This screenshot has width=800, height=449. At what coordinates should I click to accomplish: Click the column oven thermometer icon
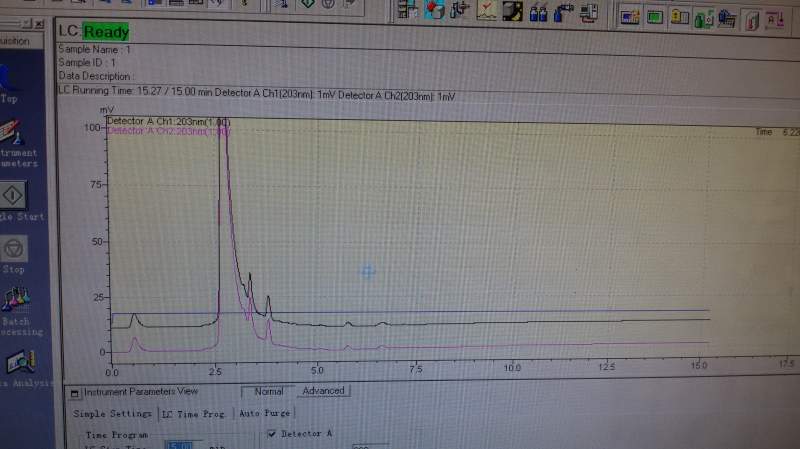pos(752,21)
